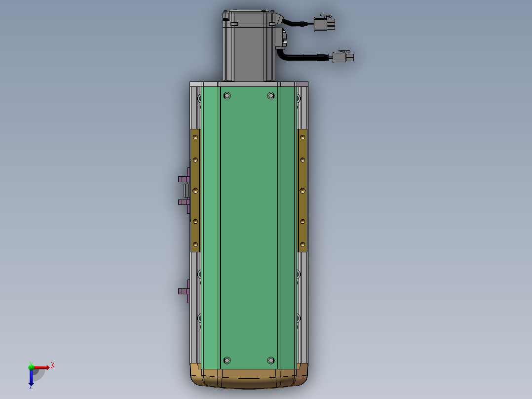Select the tan rounded end cap at bottom
Viewport: 532px width, 399px height.
(x=249, y=378)
